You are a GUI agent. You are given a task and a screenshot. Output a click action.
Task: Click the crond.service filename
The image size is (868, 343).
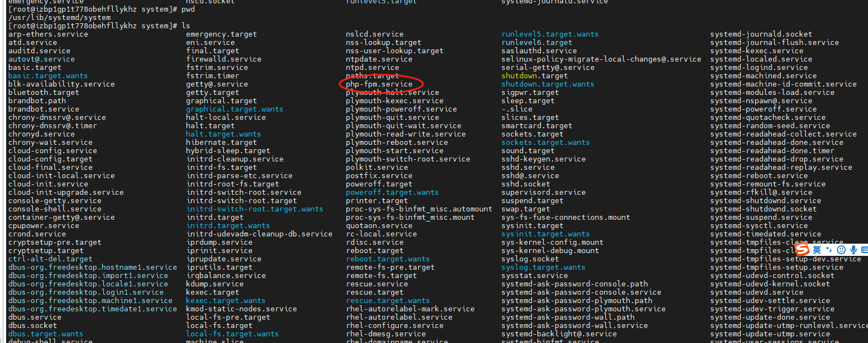(37, 234)
